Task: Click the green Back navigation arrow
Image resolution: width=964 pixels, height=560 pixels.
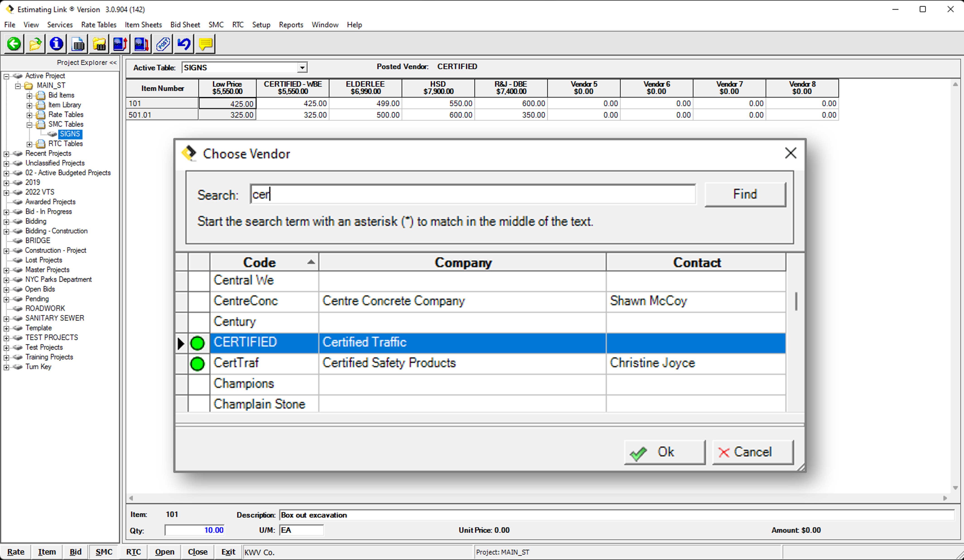Action: [14, 44]
